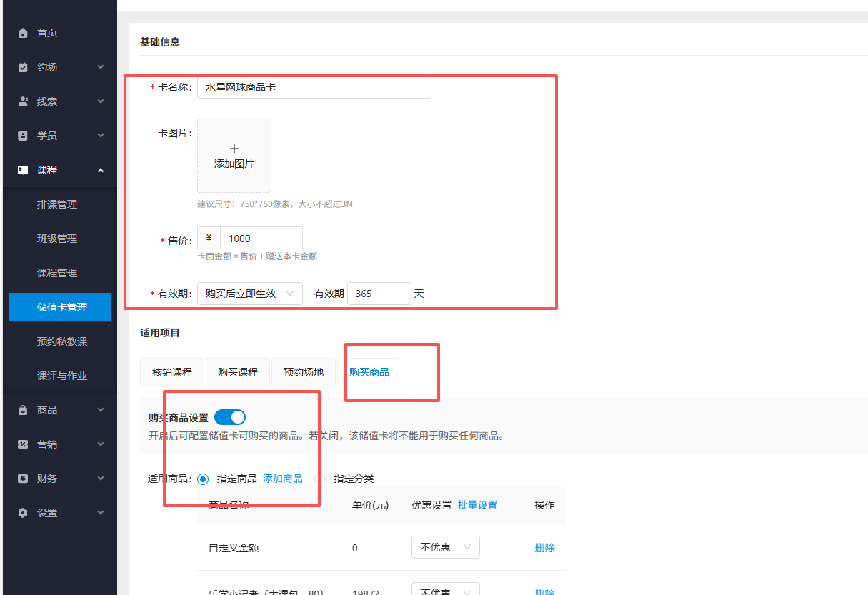The image size is (868, 595).
Task: Disable the 购买商品设置 switch
Action: (229, 416)
